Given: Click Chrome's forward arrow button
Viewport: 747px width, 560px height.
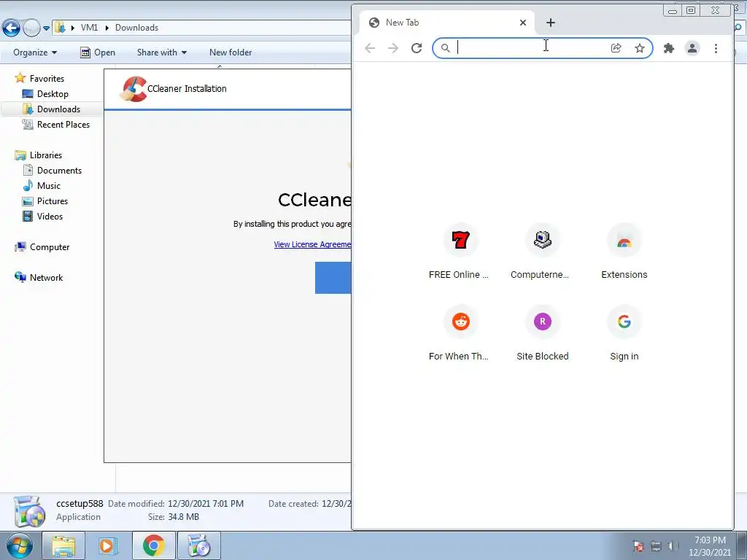Looking at the screenshot, I should (x=393, y=48).
